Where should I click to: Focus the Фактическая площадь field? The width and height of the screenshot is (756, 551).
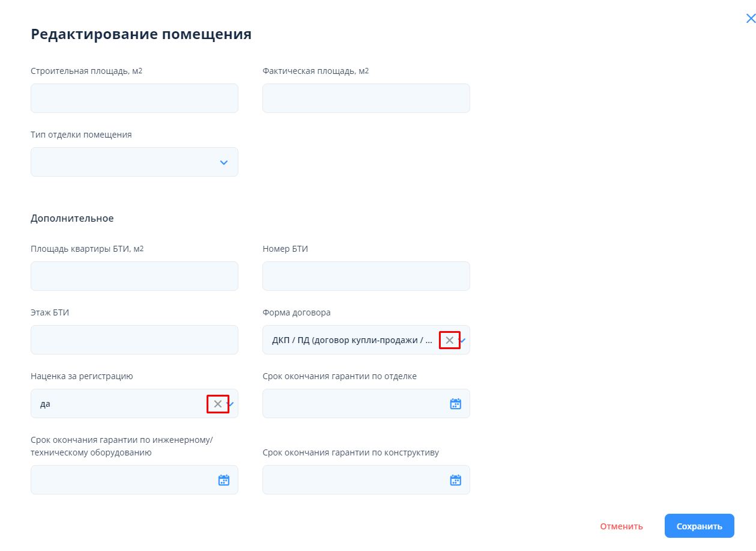click(366, 99)
